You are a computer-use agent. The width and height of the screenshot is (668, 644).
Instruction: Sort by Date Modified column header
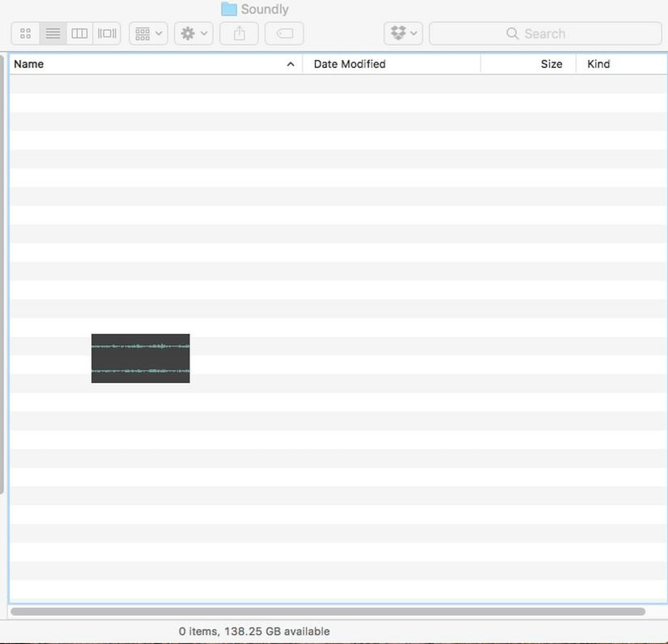coord(350,64)
